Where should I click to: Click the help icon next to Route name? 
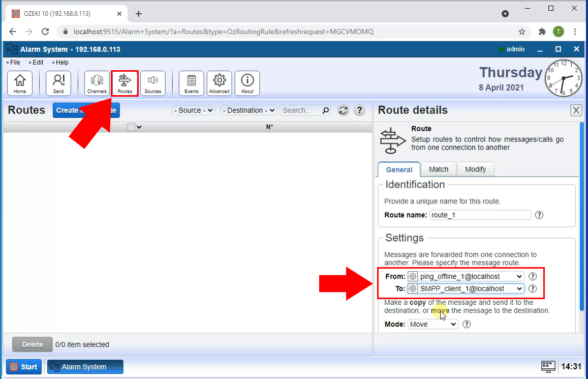coord(539,215)
